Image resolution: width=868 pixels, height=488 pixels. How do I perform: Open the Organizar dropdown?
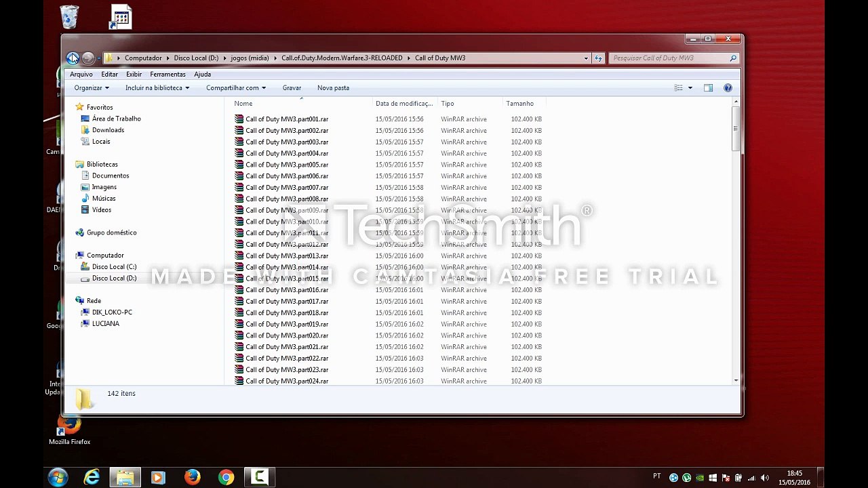(x=92, y=88)
